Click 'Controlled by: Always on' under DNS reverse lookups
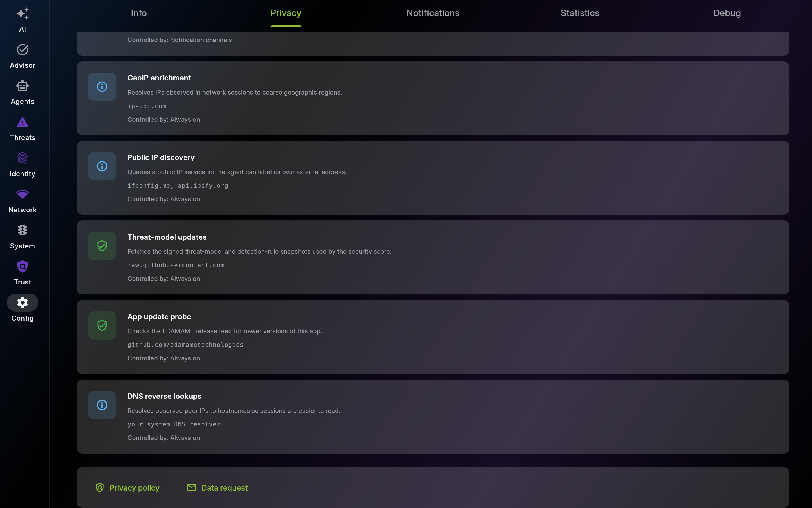 point(164,438)
